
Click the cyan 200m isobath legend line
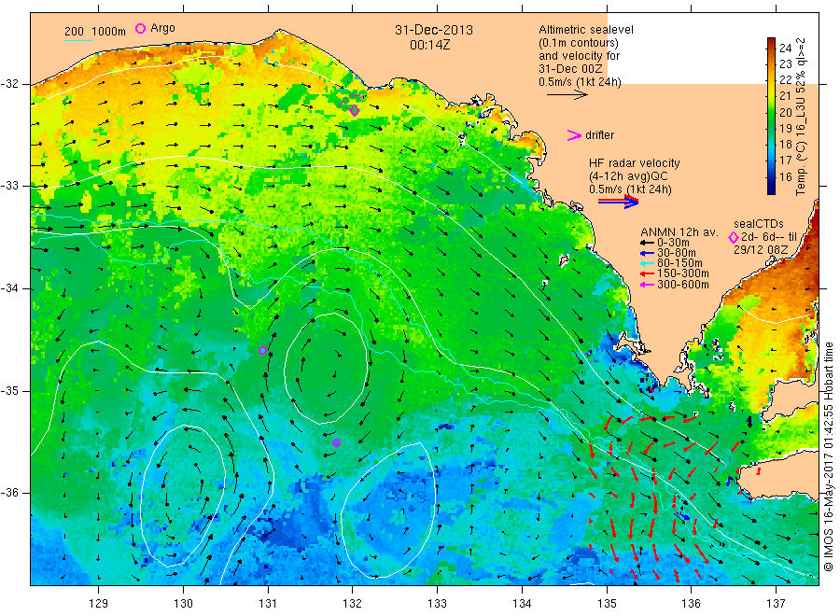77,39
